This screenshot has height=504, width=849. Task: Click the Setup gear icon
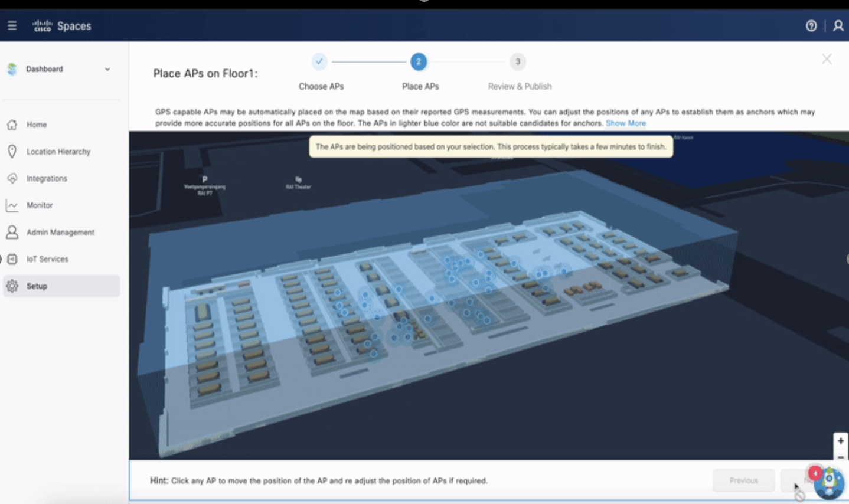coord(12,286)
